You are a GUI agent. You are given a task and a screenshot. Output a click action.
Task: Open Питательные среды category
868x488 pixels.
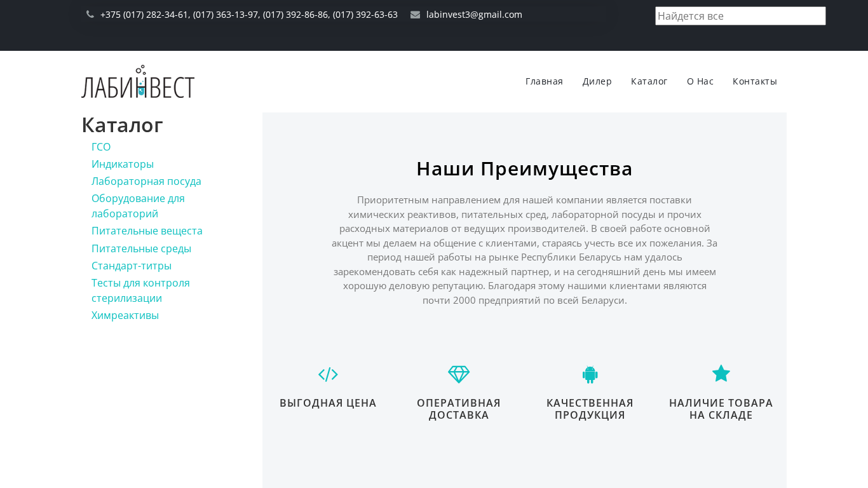tap(141, 248)
